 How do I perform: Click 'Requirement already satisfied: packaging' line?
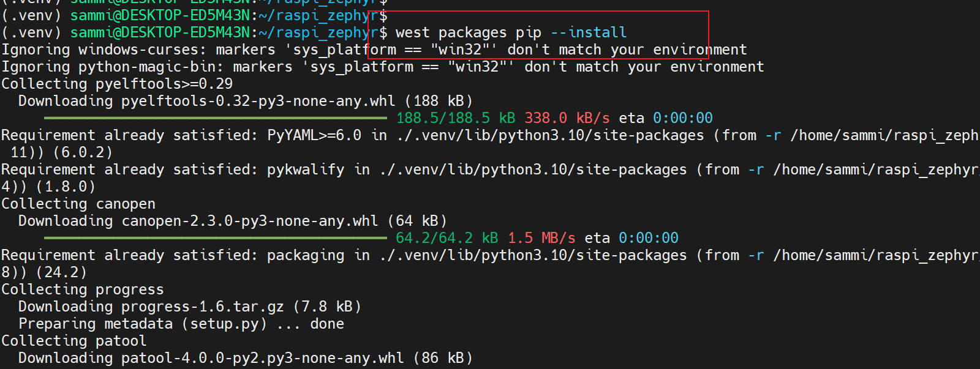(490, 255)
